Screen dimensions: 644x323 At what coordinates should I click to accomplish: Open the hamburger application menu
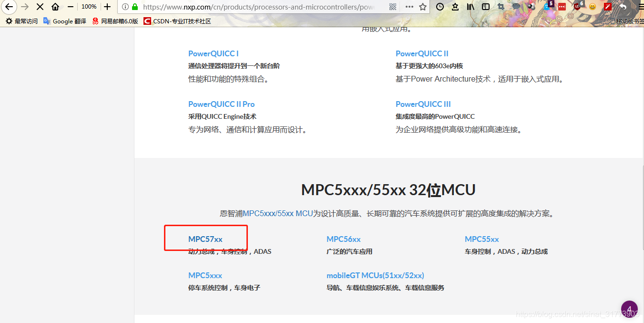pos(640,7)
